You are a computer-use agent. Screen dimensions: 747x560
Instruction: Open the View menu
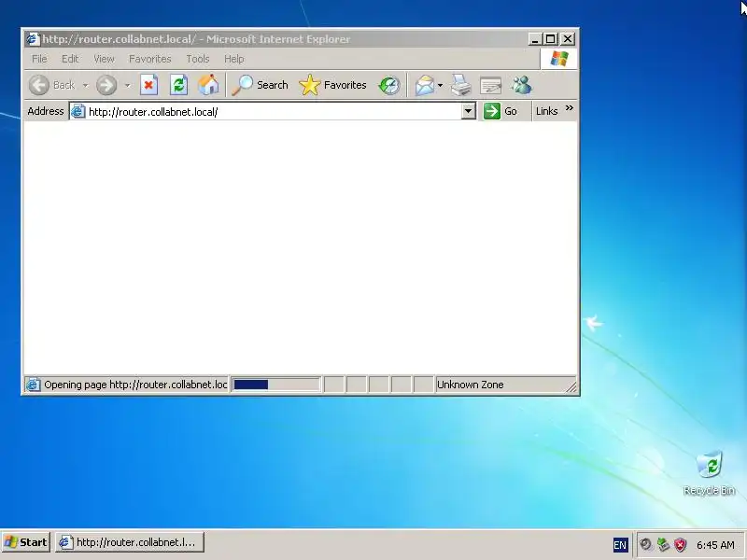(104, 59)
